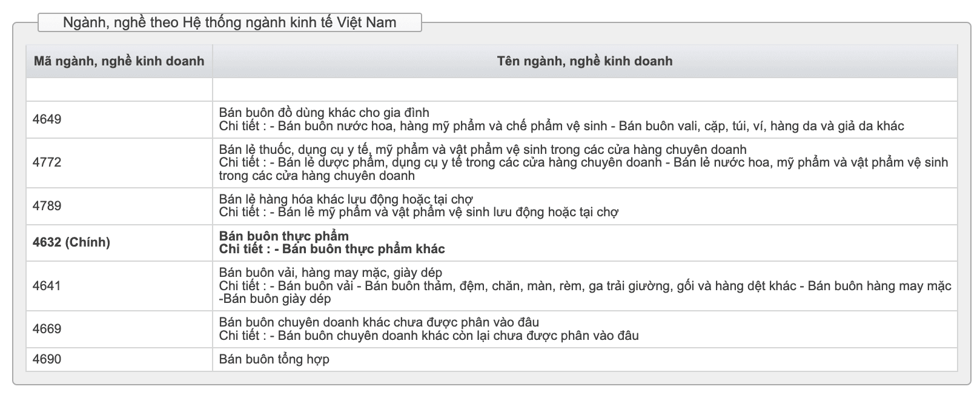Click the "Bán buôn tổng hợp" row text
Screen dimensions: 980x395
click(x=274, y=359)
